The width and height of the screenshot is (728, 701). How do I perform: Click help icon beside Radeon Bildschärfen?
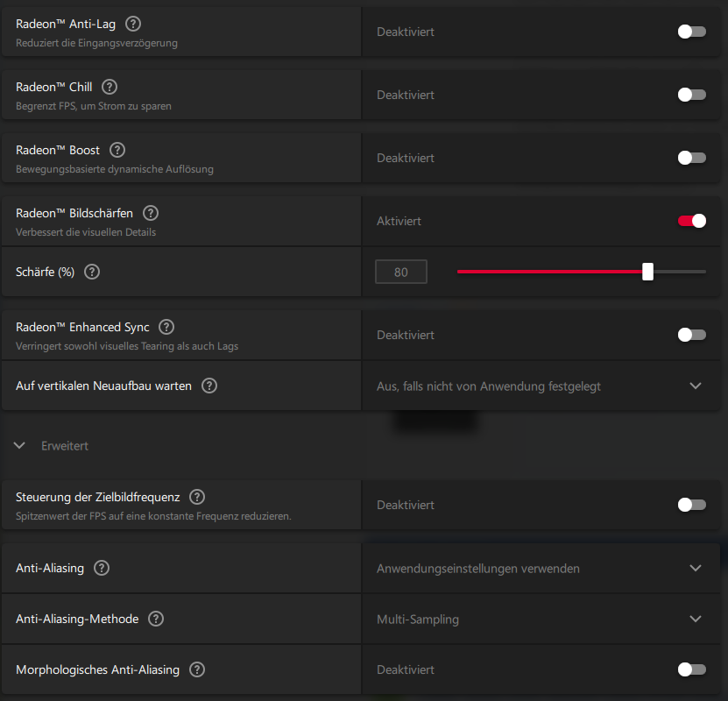coord(151,213)
